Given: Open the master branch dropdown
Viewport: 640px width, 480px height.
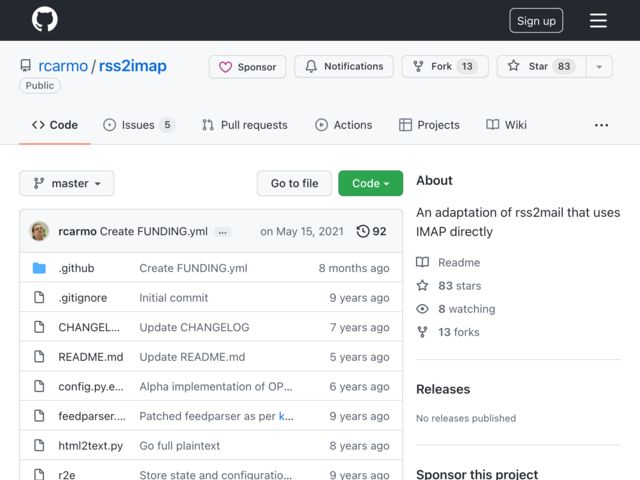Looking at the screenshot, I should pyautogui.click(x=67, y=183).
